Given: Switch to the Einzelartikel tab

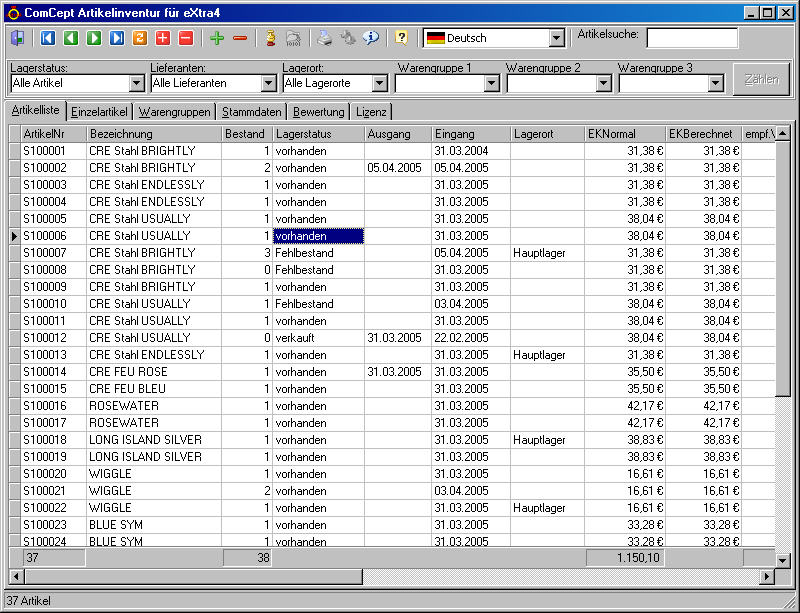Looking at the screenshot, I should [x=100, y=112].
